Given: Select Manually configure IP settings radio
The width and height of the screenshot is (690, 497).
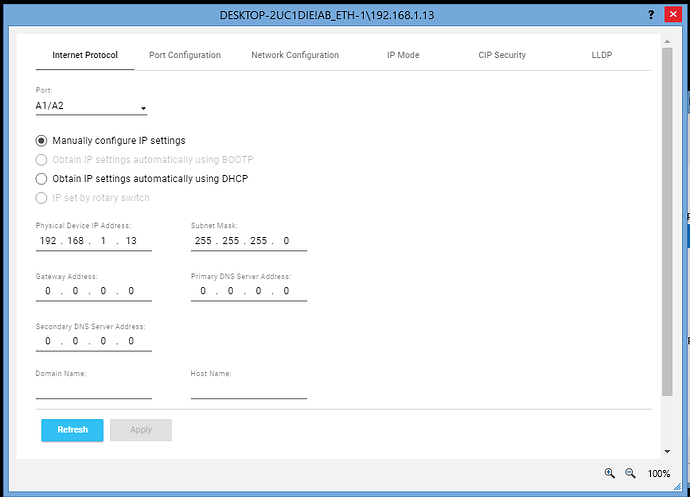Looking at the screenshot, I should click(x=41, y=141).
